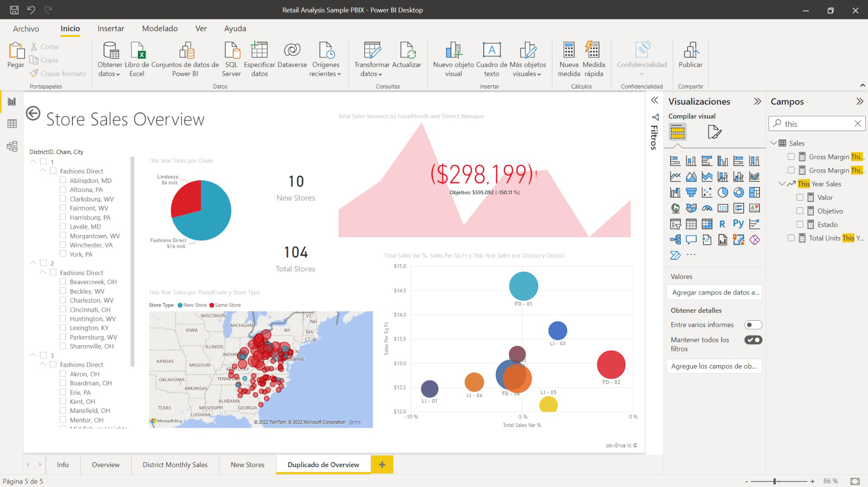Check the Valor field checkbox

[800, 197]
